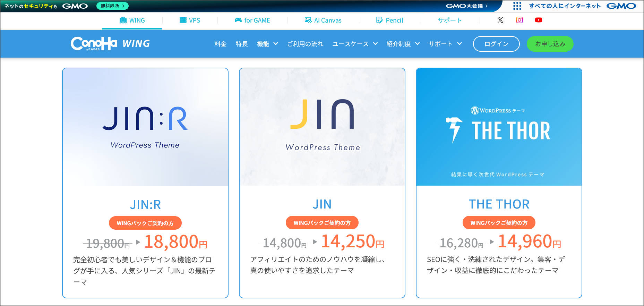
Task: Switch to the for GAME tab
Action: [252, 20]
